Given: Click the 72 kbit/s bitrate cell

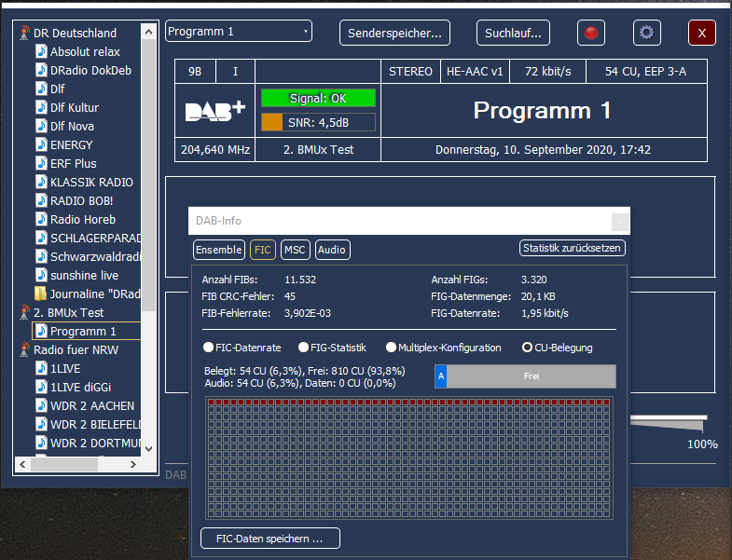Looking at the screenshot, I should click(x=547, y=72).
